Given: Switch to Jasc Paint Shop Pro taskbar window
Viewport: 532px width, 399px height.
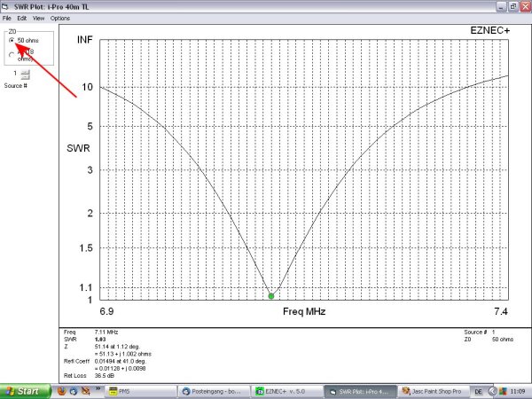Looking at the screenshot, I should (x=434, y=392).
